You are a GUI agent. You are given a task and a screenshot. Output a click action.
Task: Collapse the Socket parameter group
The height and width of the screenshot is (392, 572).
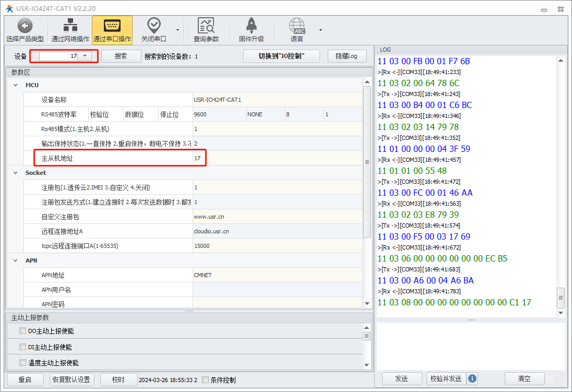[14, 173]
